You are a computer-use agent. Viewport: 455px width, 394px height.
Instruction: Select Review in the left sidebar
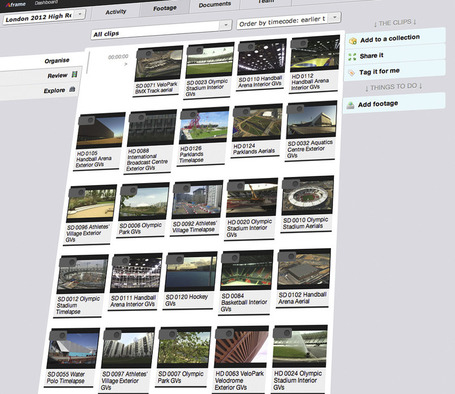point(57,75)
